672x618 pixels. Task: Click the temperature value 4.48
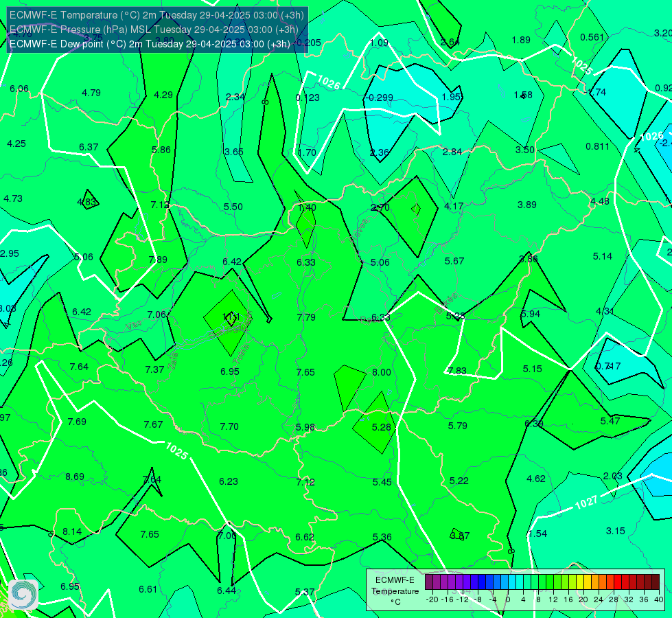(599, 201)
